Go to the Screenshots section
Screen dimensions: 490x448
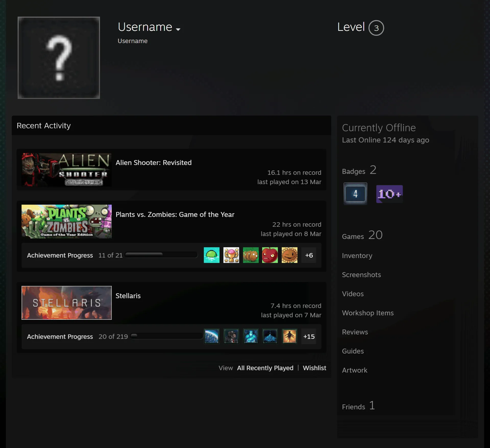coord(361,275)
